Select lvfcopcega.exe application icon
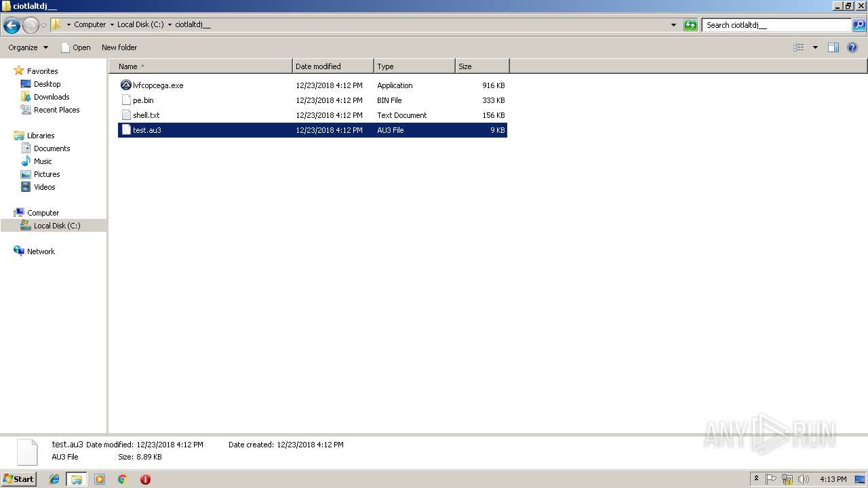This screenshot has height=488, width=868. pyautogui.click(x=125, y=85)
